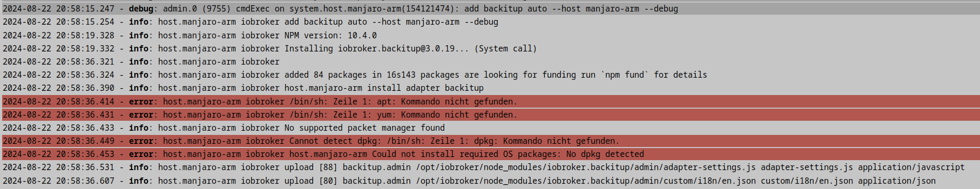The image size is (980, 189).
Task: Click the 'install adapter backitup' entry
Action: pos(490,88)
